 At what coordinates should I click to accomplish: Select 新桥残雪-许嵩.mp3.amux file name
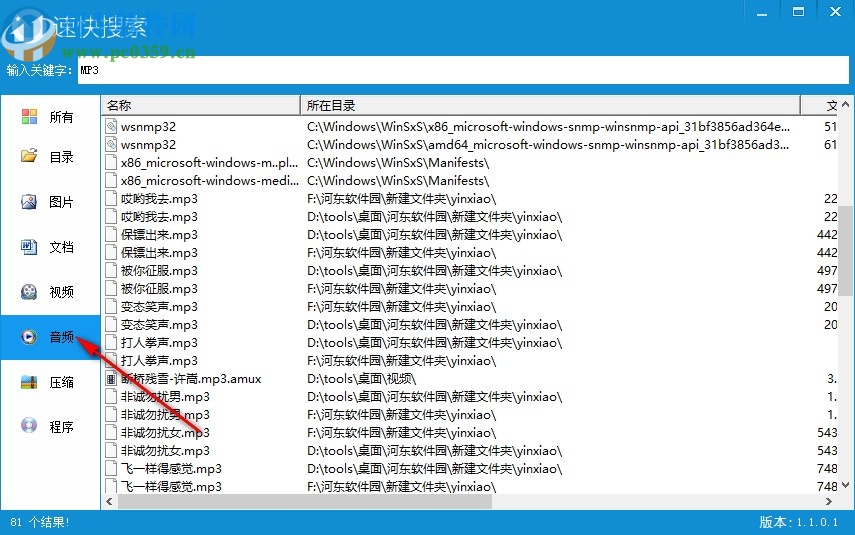tap(191, 378)
